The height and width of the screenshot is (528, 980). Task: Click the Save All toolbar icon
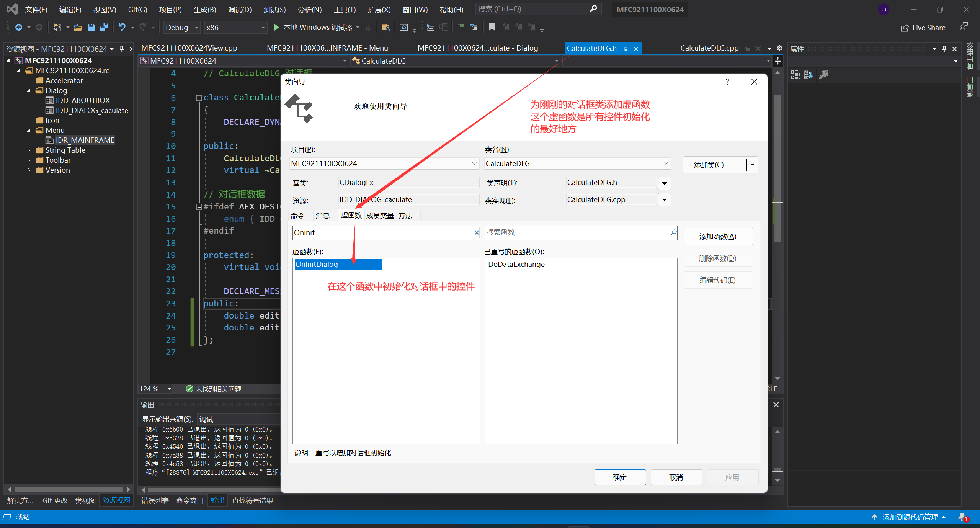[x=104, y=27]
